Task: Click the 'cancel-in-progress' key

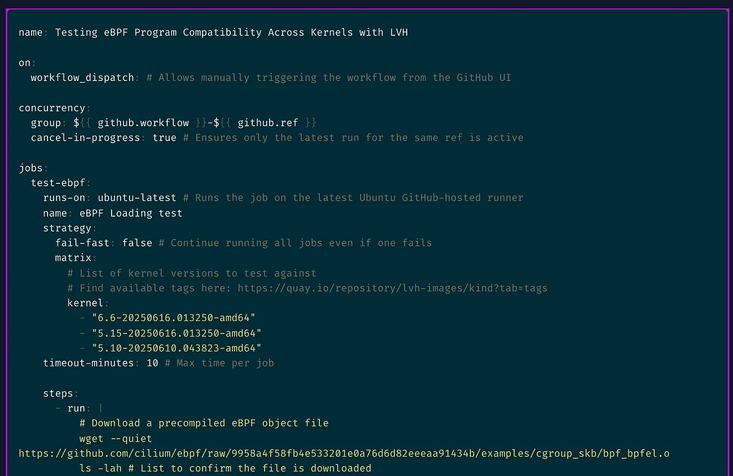Action: click(x=86, y=138)
